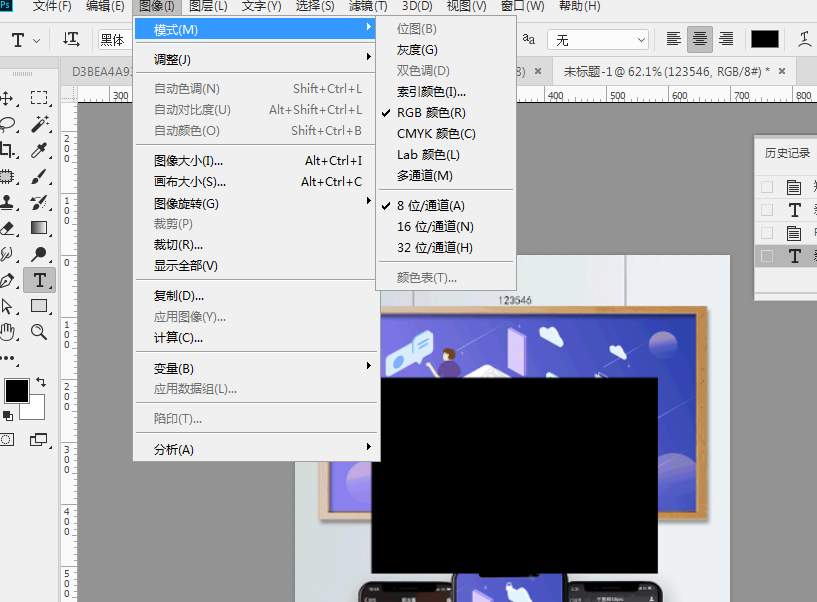Select the Zoom magnifier tool
The image size is (817, 602).
tap(40, 332)
